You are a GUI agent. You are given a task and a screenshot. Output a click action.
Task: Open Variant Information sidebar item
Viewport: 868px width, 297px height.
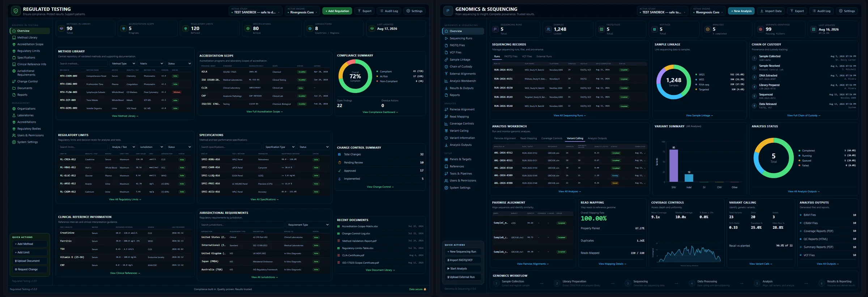462,138
